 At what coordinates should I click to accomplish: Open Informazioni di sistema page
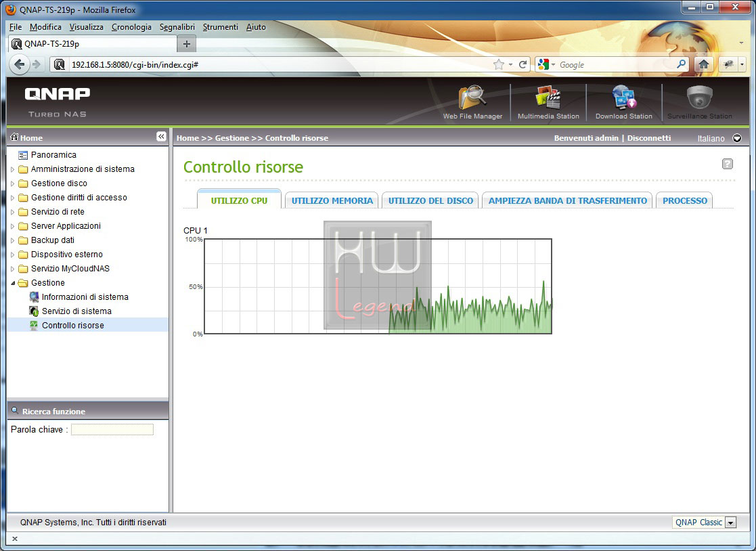click(85, 297)
